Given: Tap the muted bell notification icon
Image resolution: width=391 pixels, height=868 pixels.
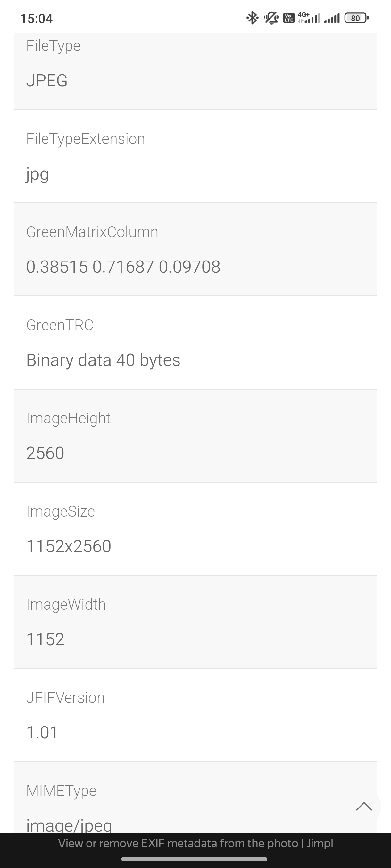Looking at the screenshot, I should click(x=271, y=18).
